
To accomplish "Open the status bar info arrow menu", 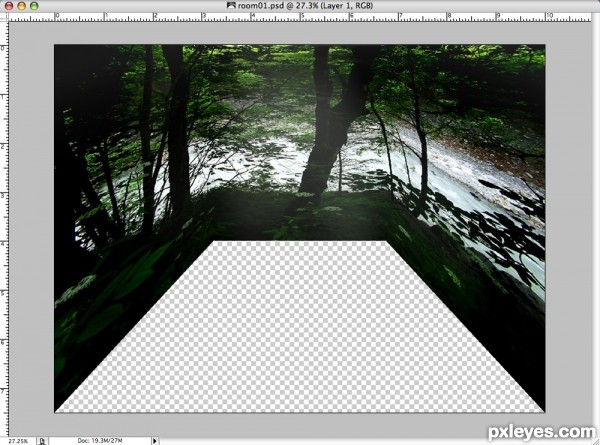I will tap(155, 441).
